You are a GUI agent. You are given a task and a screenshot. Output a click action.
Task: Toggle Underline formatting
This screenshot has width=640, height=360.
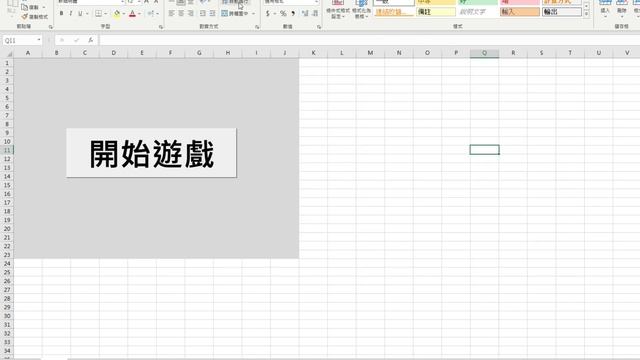pyautogui.click(x=80, y=13)
